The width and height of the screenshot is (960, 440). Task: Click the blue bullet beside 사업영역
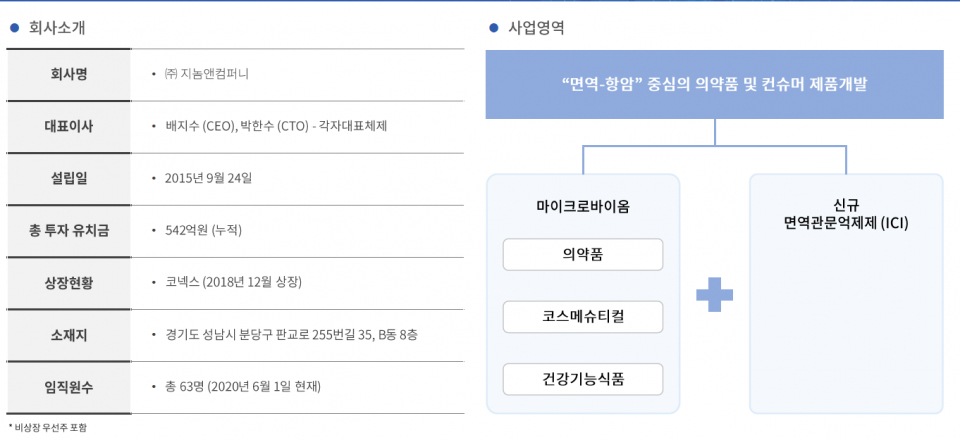pos(494,28)
